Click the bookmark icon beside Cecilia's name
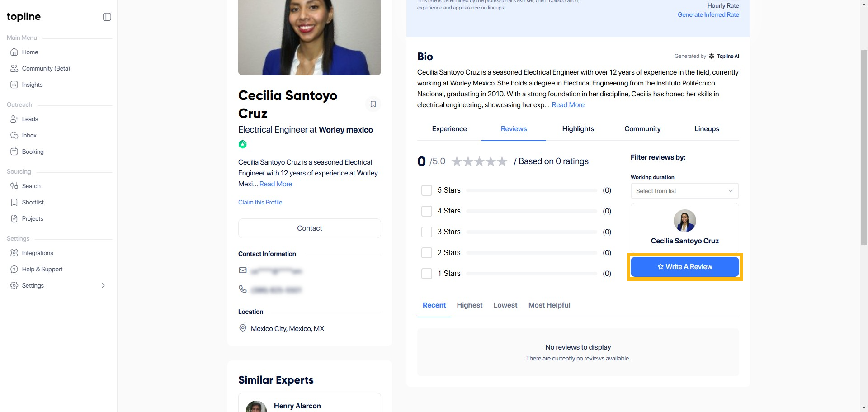The height and width of the screenshot is (412, 868). tap(373, 104)
